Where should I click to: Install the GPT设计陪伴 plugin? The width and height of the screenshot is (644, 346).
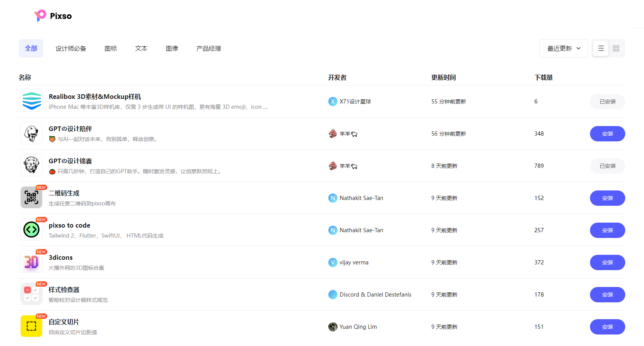[608, 134]
